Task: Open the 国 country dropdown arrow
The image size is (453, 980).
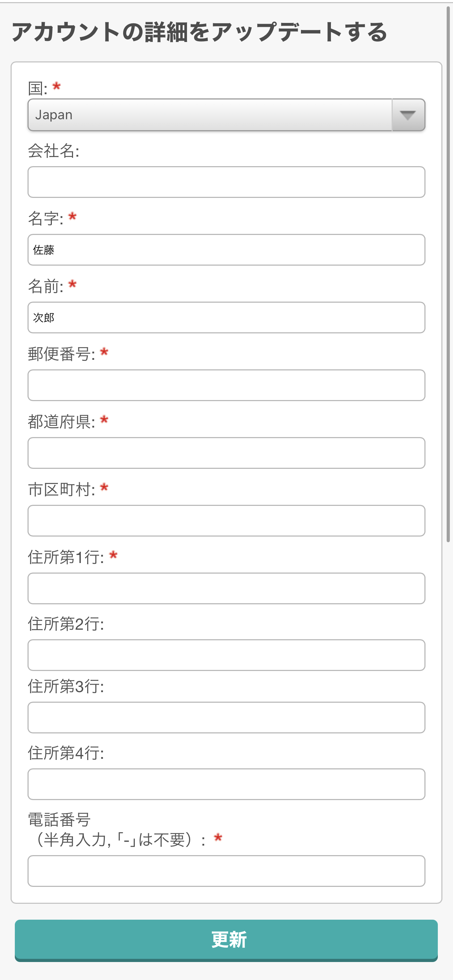Action: click(408, 115)
